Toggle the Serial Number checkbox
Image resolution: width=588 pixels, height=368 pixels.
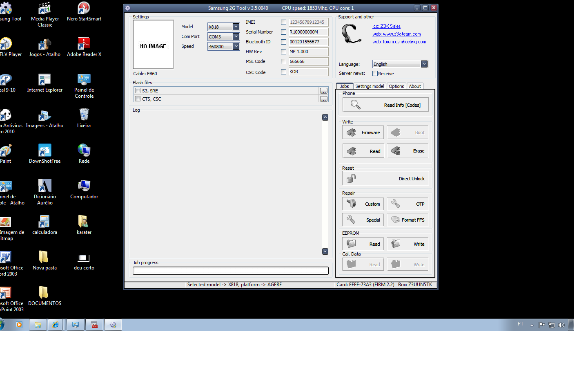pyautogui.click(x=283, y=32)
